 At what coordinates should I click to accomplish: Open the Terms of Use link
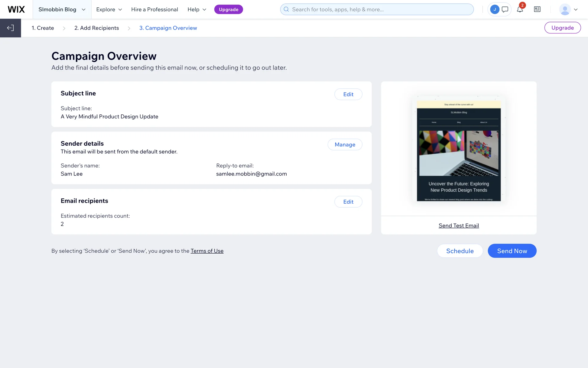(x=207, y=251)
